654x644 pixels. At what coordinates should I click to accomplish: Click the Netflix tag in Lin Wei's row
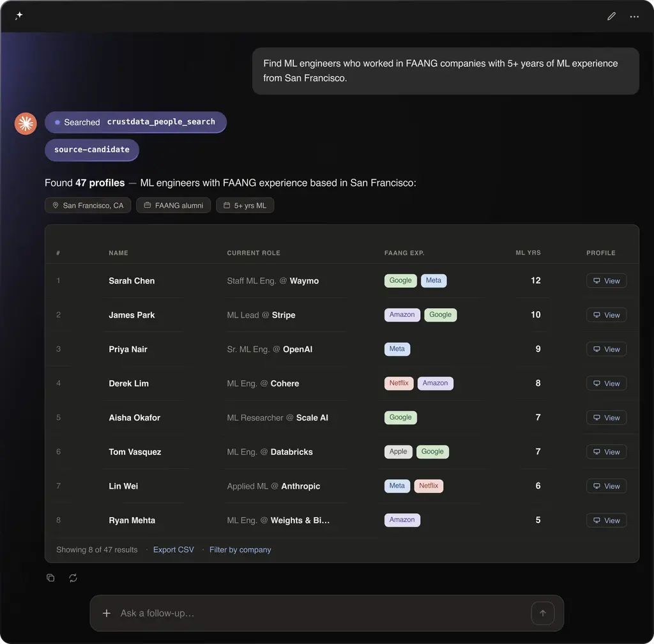point(429,486)
